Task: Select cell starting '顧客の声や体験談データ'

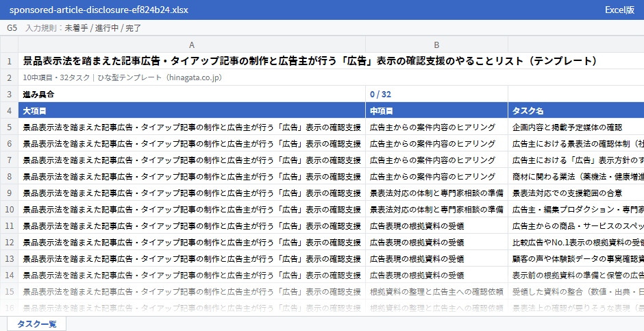Action: click(x=575, y=258)
